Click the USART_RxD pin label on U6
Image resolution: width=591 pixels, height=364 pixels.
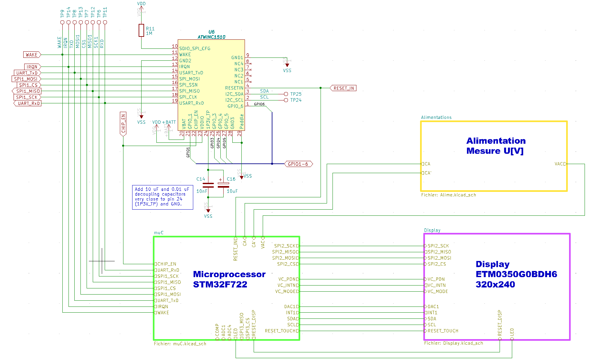[192, 103]
